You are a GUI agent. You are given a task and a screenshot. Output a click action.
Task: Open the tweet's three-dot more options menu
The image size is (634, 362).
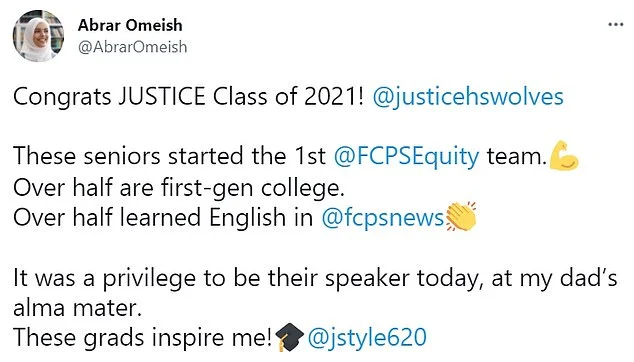[615, 25]
